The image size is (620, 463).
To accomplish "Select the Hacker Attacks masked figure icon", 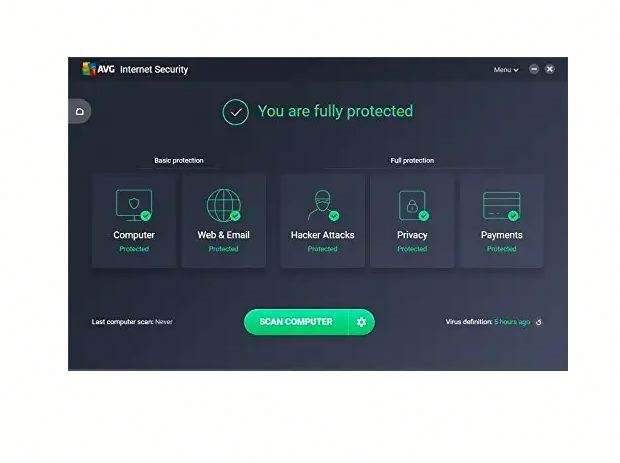I will tap(323, 205).
